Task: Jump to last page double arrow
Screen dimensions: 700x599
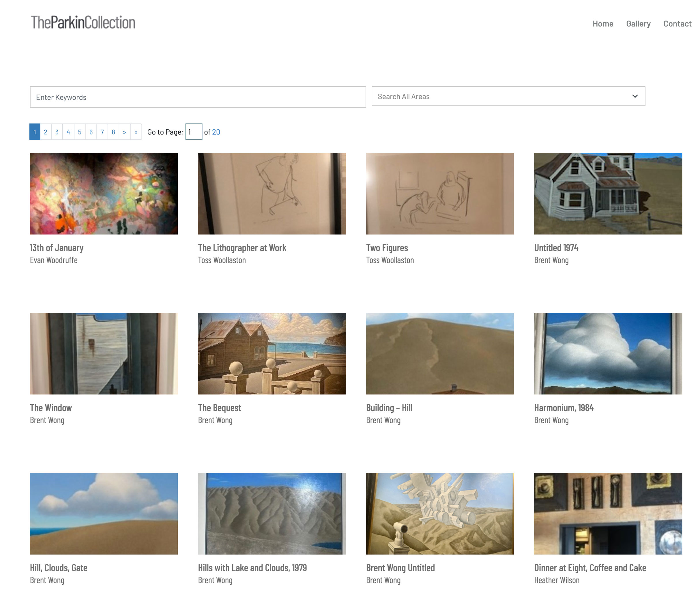Action: (136, 132)
